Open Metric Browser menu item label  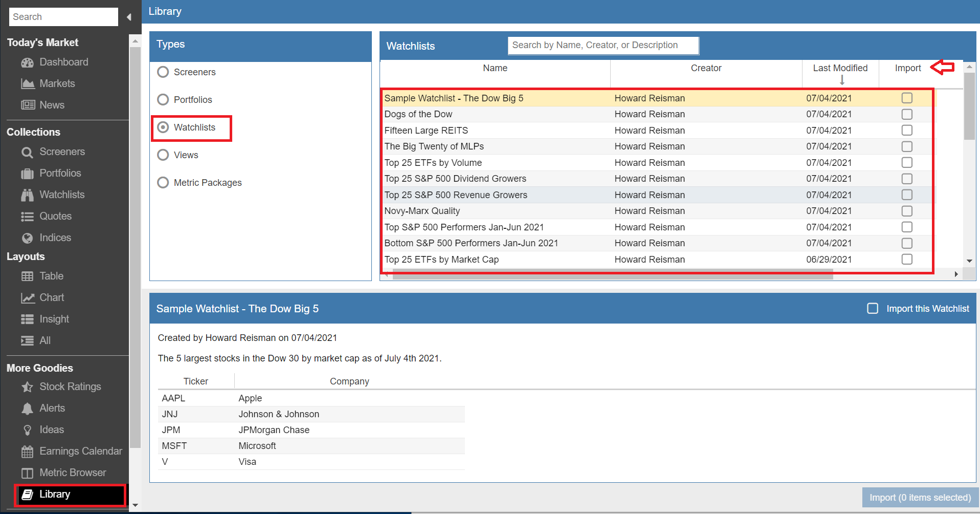click(x=73, y=473)
